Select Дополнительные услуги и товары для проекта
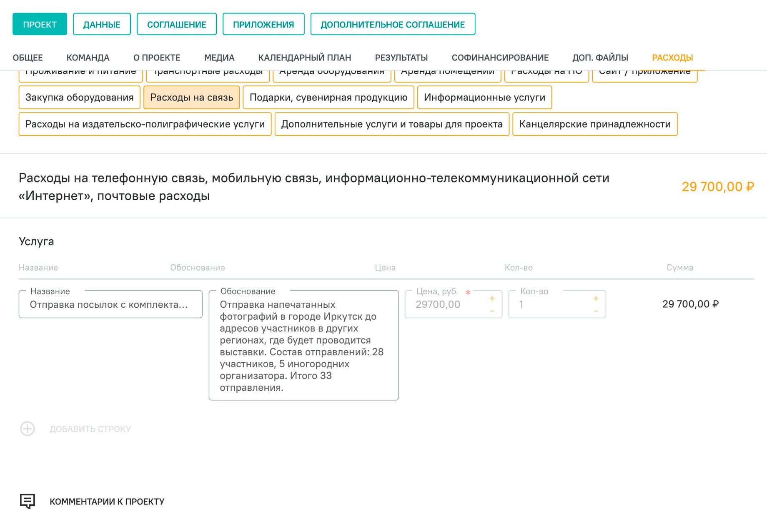The width and height of the screenshot is (767, 532). pyautogui.click(x=392, y=124)
